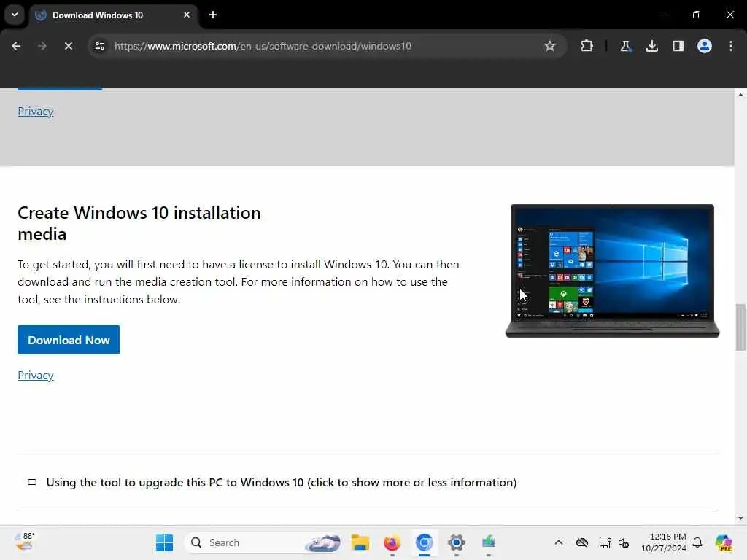747x560 pixels.
Task: Show browser downloads
Action: pos(651,46)
